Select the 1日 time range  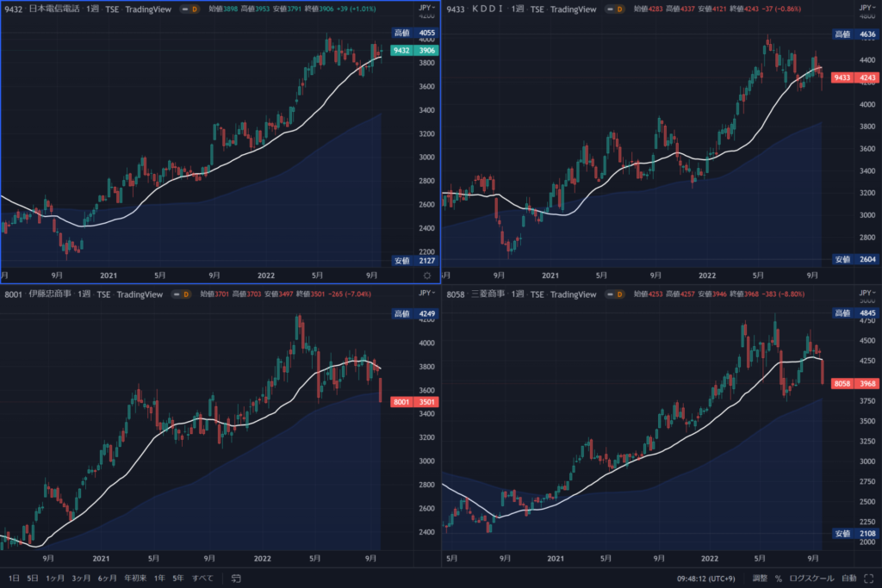(14, 579)
